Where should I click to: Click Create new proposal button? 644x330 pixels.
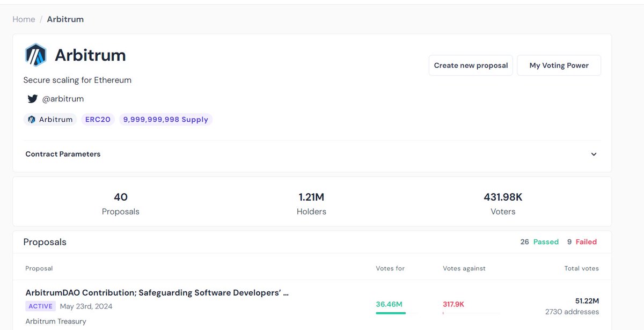(x=471, y=65)
